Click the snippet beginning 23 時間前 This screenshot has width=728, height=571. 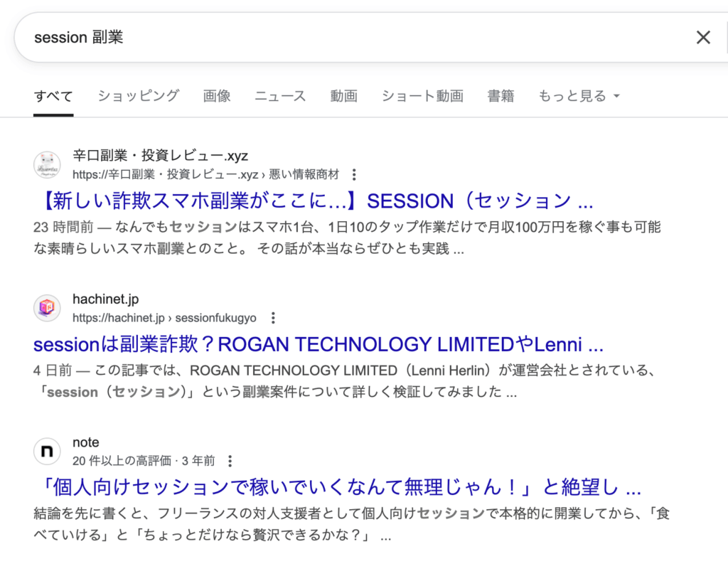click(x=347, y=238)
